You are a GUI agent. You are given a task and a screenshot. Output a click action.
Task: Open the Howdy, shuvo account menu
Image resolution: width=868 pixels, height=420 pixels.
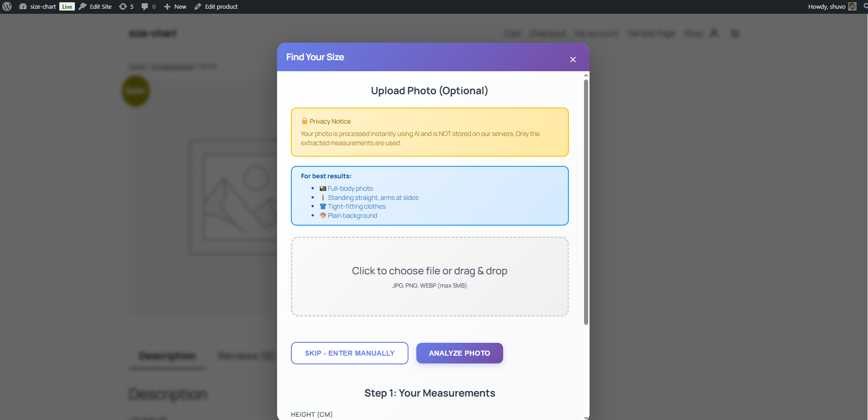(826, 6)
